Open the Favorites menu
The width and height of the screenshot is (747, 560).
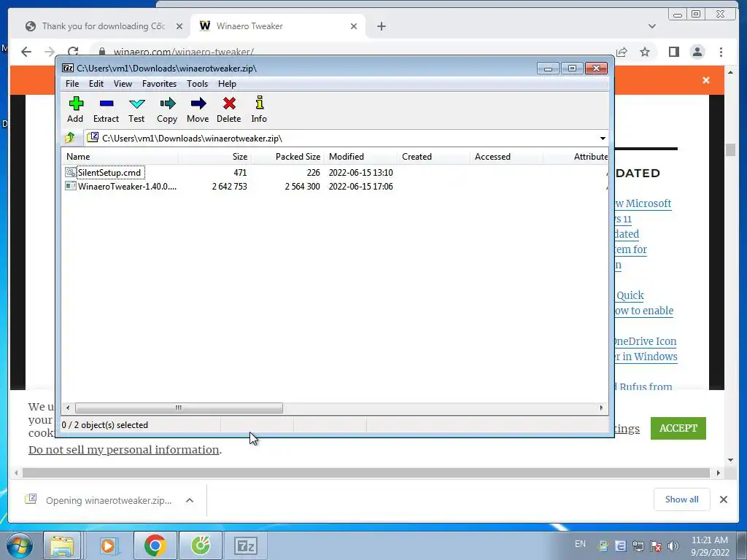click(x=159, y=84)
